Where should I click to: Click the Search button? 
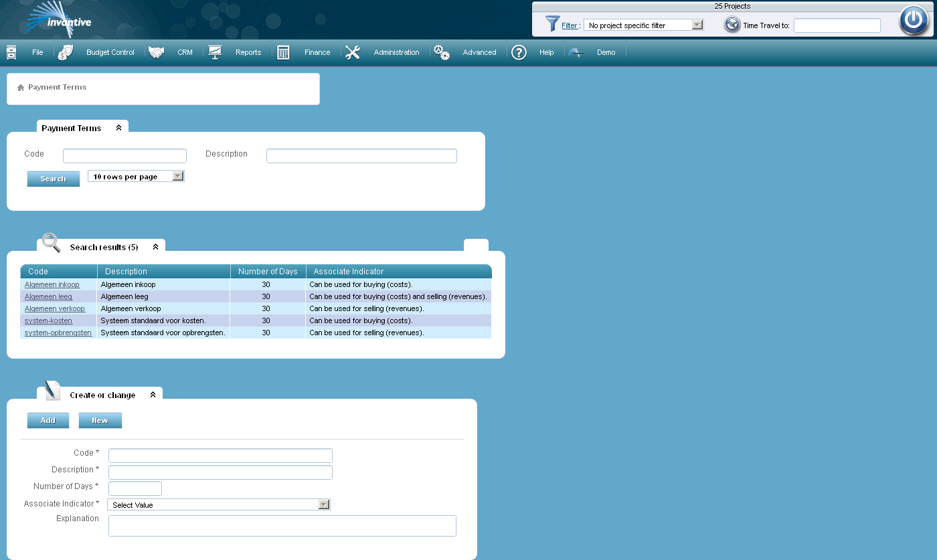[54, 179]
